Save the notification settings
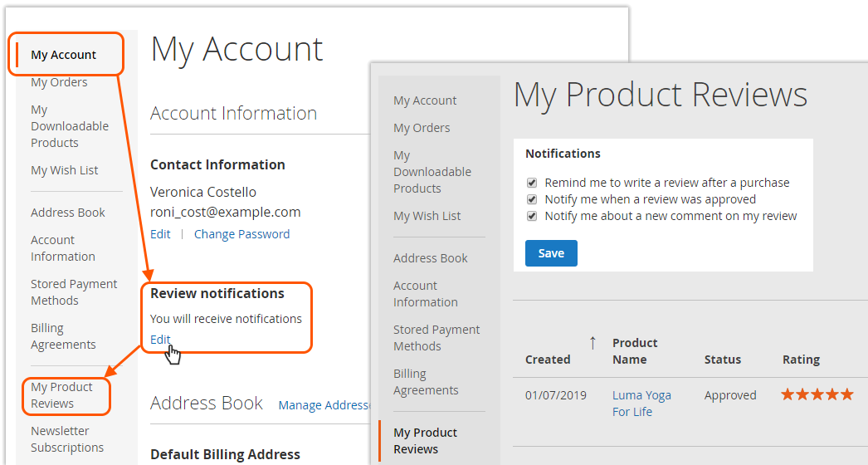The height and width of the screenshot is (465, 868). [x=551, y=253]
